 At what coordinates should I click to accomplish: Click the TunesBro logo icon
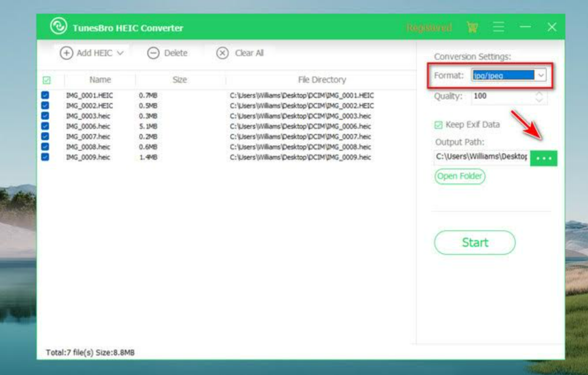click(x=58, y=26)
